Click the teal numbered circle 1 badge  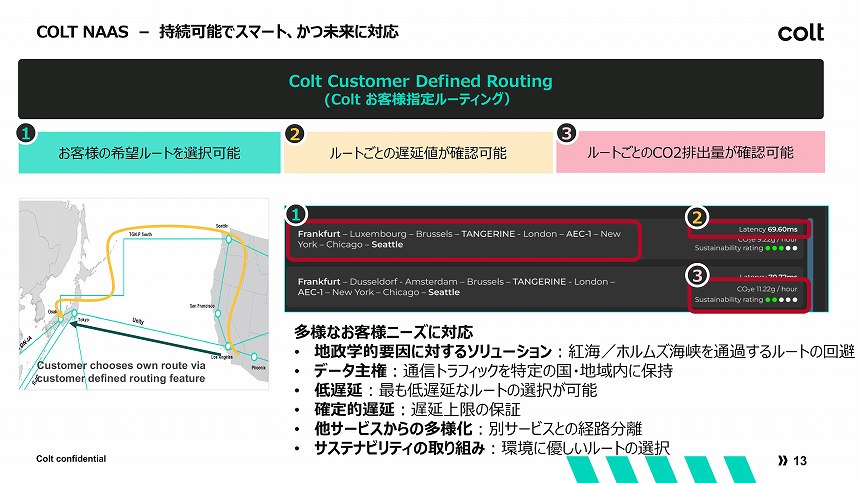tap(26, 133)
